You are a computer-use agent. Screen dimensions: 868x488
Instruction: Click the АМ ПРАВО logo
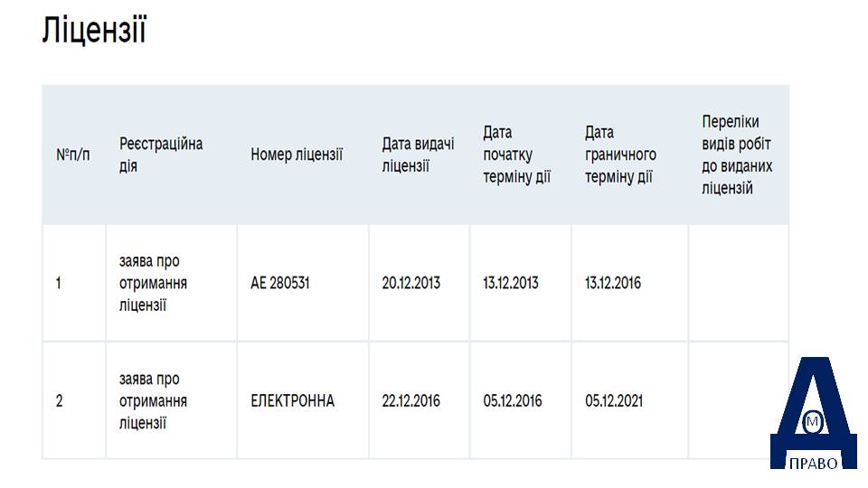813,413
